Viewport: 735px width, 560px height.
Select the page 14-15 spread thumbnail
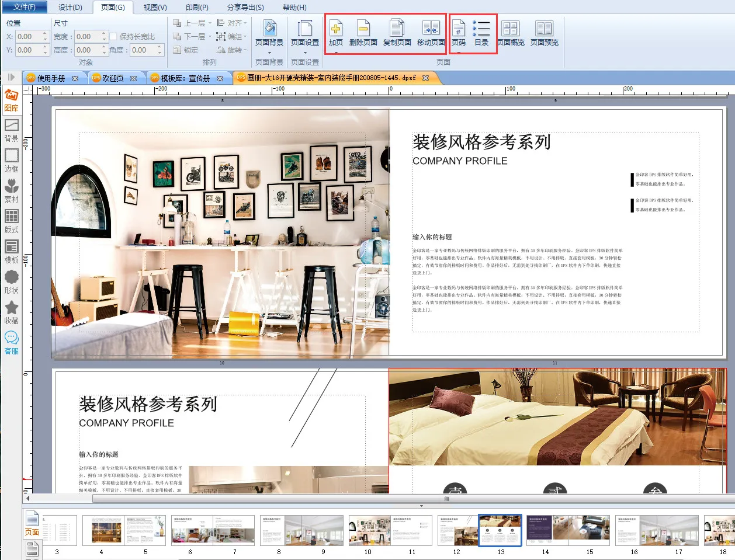point(568,530)
